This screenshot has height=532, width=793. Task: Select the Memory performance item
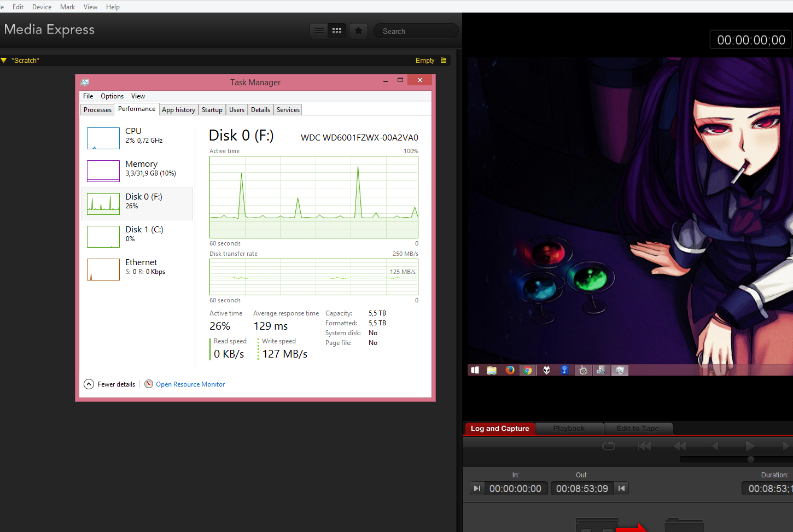pyautogui.click(x=137, y=171)
